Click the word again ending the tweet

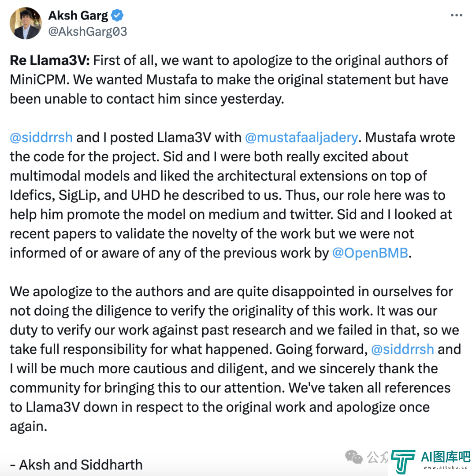[x=29, y=427]
